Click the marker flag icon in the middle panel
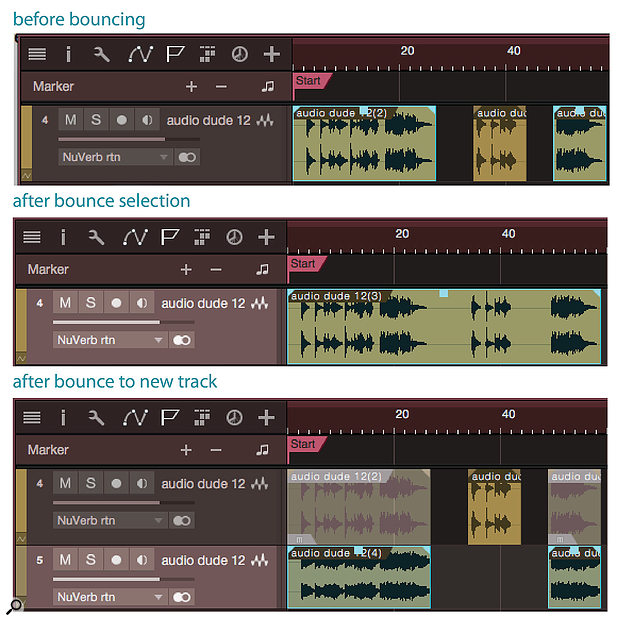The image size is (620, 621). (170, 237)
